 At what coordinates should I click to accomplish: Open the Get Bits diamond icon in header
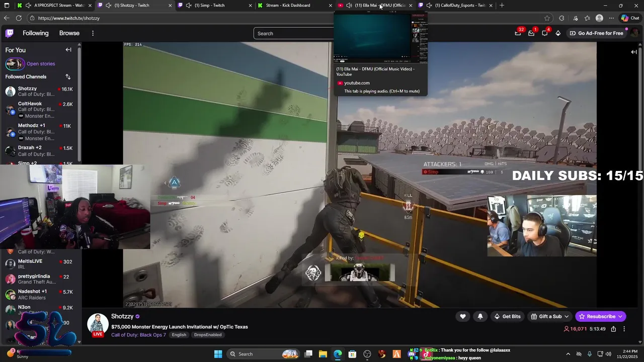tap(558, 33)
